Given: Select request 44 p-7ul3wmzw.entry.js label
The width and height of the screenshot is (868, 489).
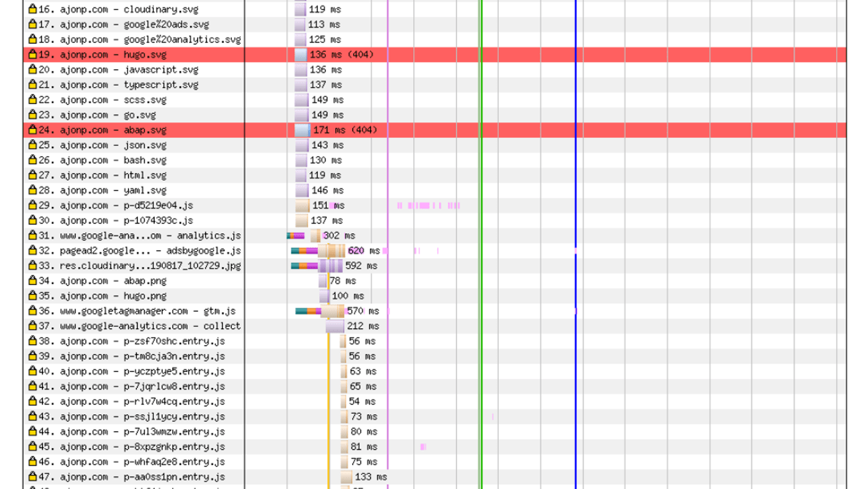Looking at the screenshot, I should coord(132,431).
